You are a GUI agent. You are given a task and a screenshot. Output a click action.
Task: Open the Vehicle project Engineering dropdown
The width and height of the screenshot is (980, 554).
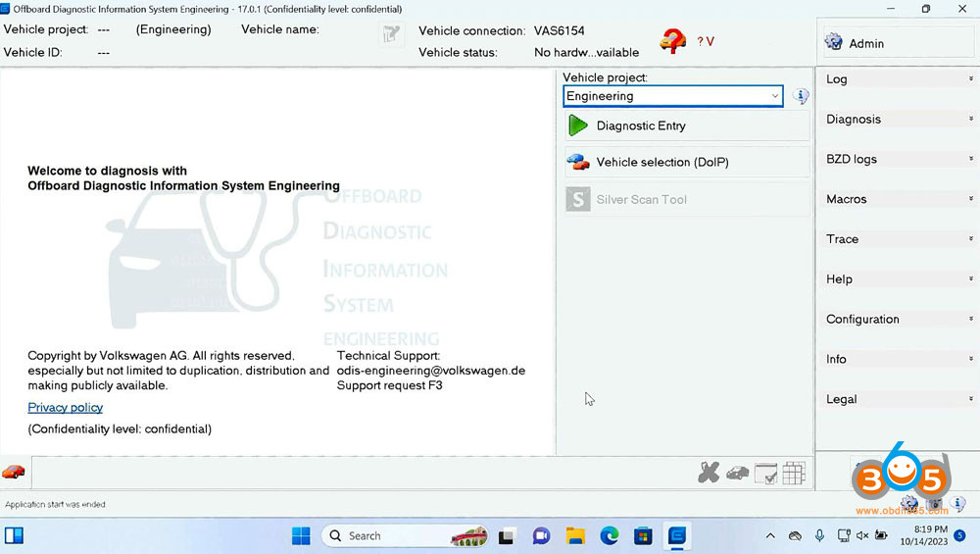(672, 96)
